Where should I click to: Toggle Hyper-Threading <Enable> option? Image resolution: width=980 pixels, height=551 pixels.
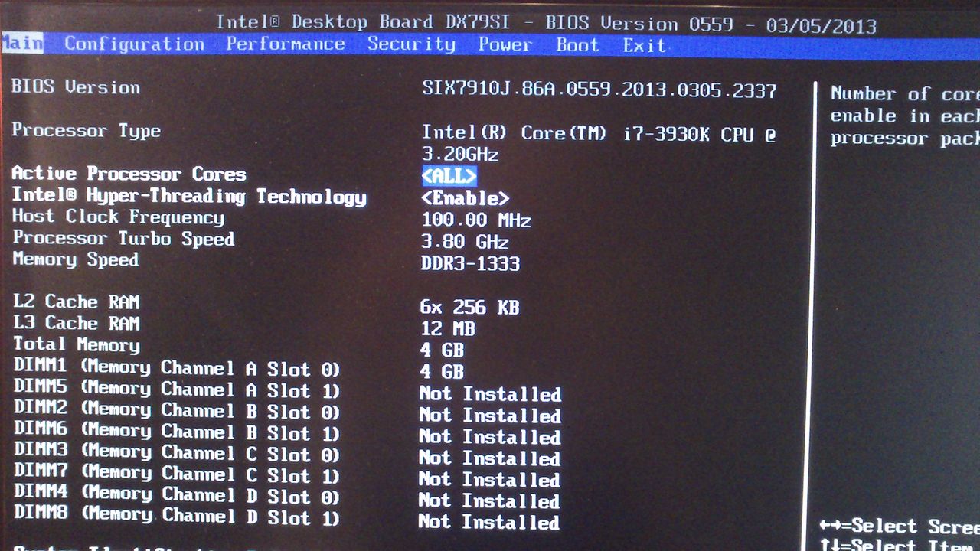coord(465,198)
